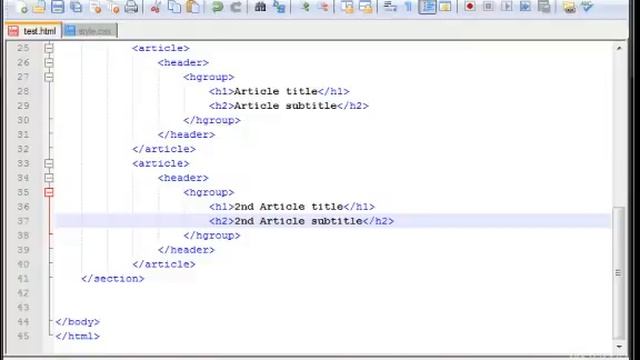Click the vertical scrollbar up arrow

pyautogui.click(x=619, y=48)
